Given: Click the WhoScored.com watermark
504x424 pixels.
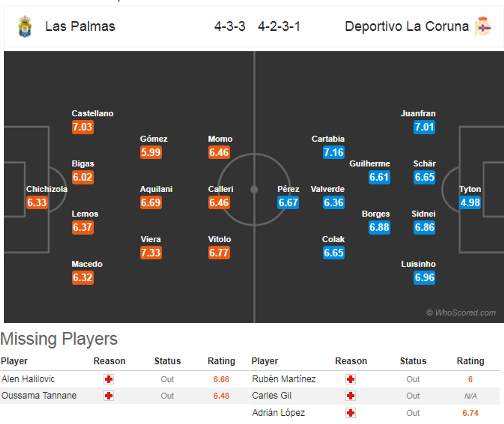Looking at the screenshot, I should [x=461, y=313].
